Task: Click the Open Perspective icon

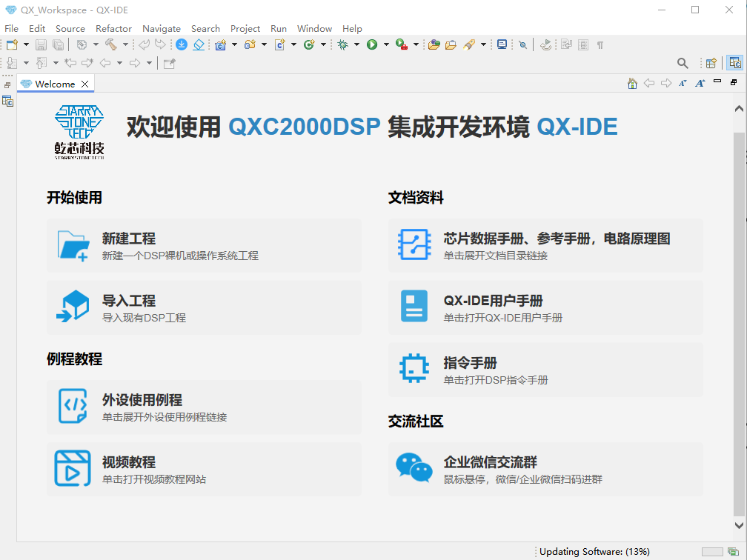Action: tap(711, 63)
